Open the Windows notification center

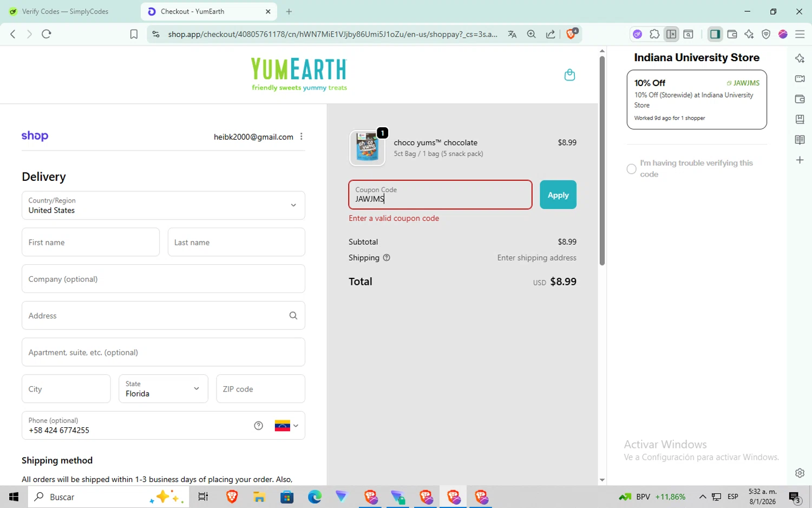795,497
